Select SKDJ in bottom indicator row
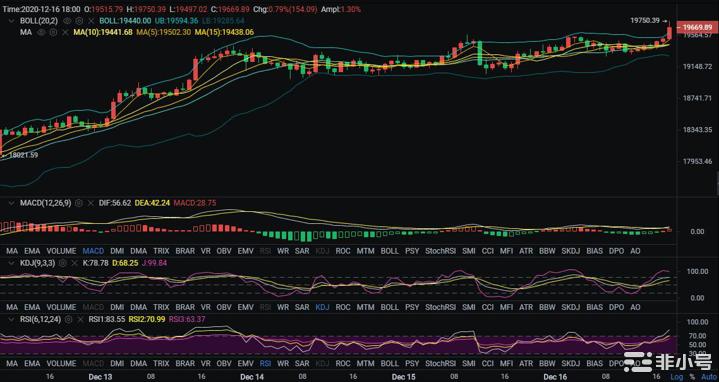The height and width of the screenshot is (382, 719). [x=571, y=363]
